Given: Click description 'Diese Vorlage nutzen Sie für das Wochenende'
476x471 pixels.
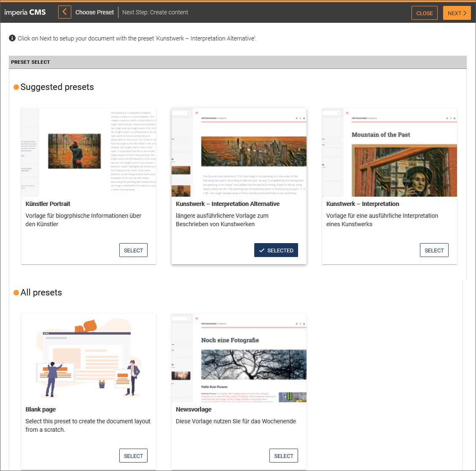Looking at the screenshot, I should 236,421.
